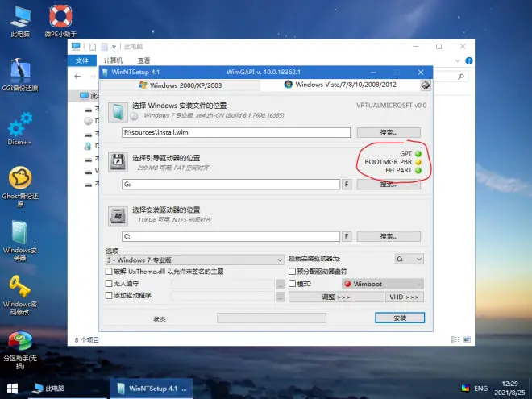Image resolution: width=532 pixels, height=399 pixels.
Task: Open Explorer quick access toolbar dropdown
Action: 114,47
